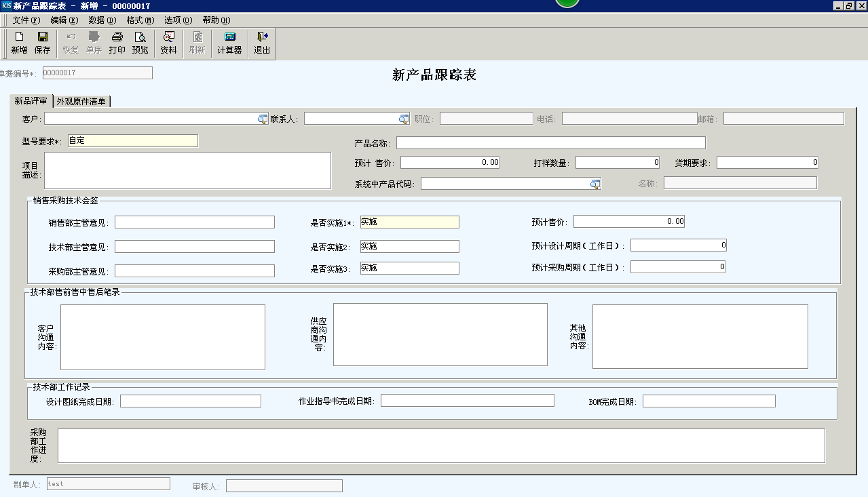868x499 pixels.
Task: Open the 资料 (Data) toolbar icon
Action: pyautogui.click(x=168, y=43)
